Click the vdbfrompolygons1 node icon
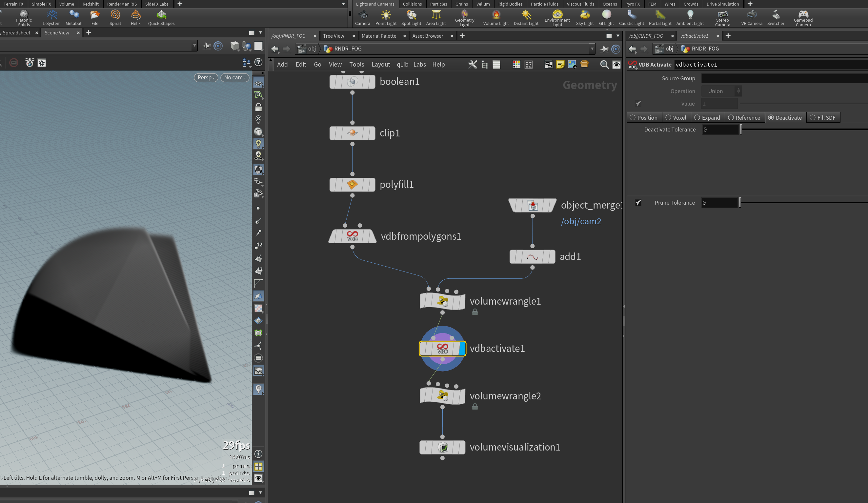The height and width of the screenshot is (503, 868). click(352, 236)
